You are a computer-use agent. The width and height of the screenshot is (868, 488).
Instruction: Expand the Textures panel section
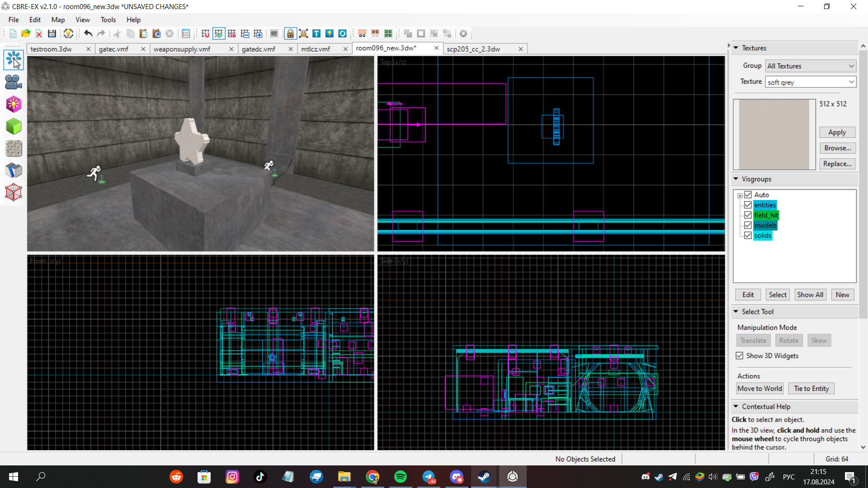point(736,47)
